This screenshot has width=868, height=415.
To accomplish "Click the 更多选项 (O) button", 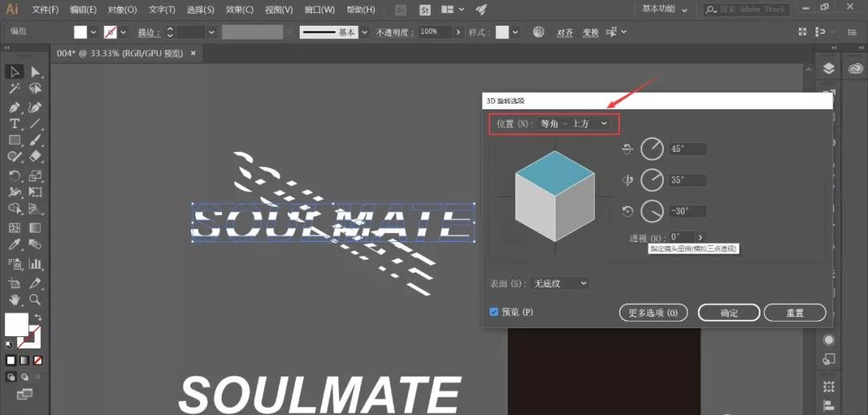I will (653, 313).
